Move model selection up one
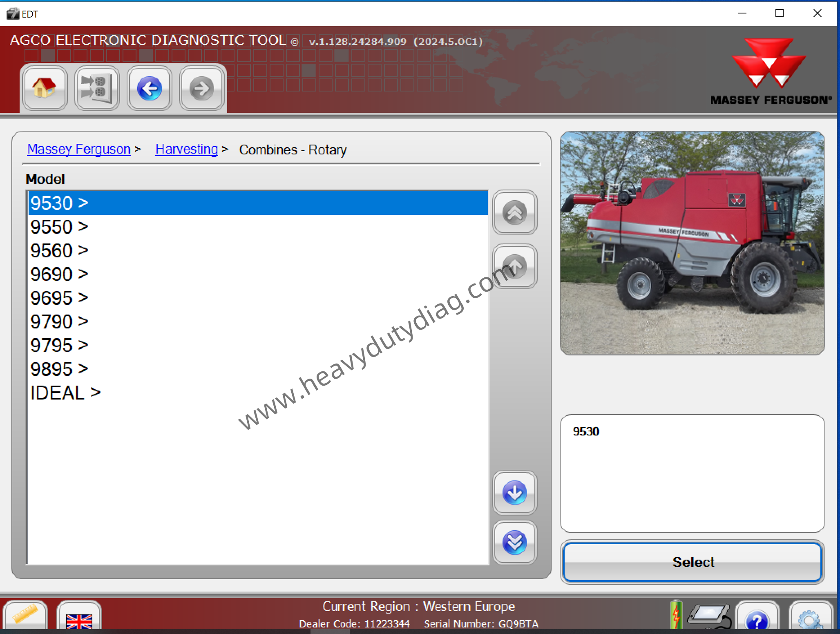840x634 pixels. coord(514,266)
